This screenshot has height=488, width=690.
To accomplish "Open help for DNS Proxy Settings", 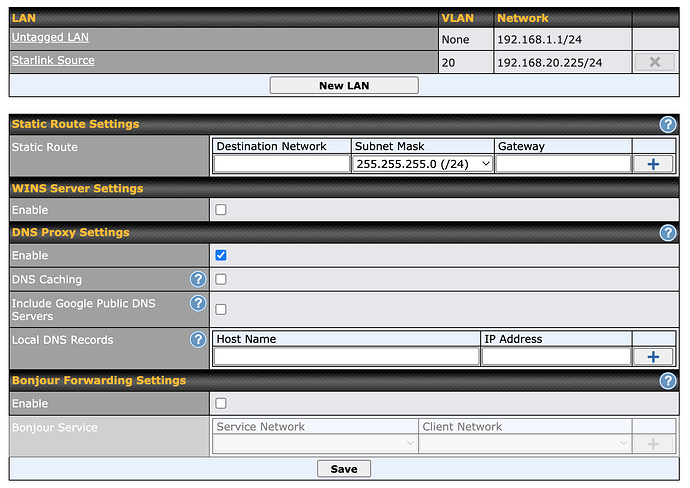I will coord(668,233).
